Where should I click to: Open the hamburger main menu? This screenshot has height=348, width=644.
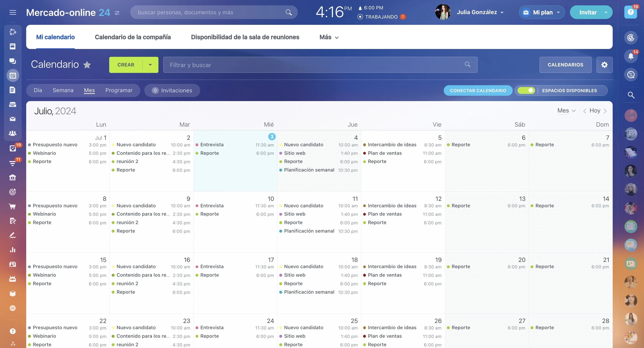(13, 13)
